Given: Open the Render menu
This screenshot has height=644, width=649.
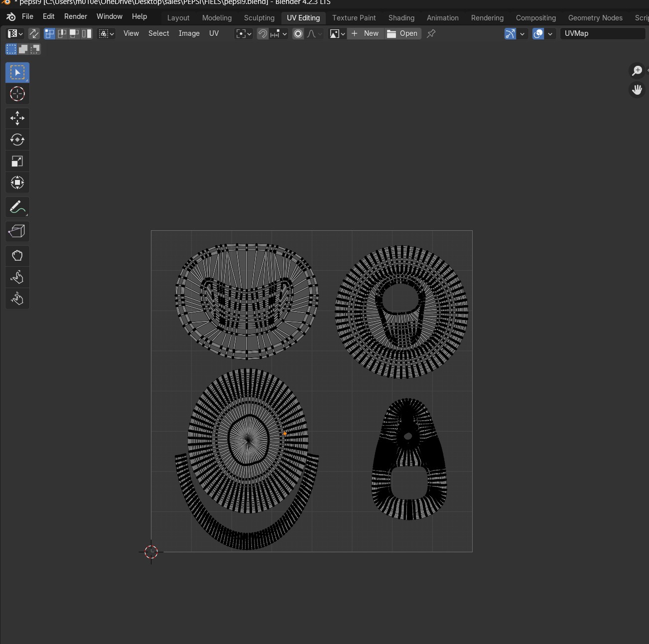Looking at the screenshot, I should click(x=76, y=16).
